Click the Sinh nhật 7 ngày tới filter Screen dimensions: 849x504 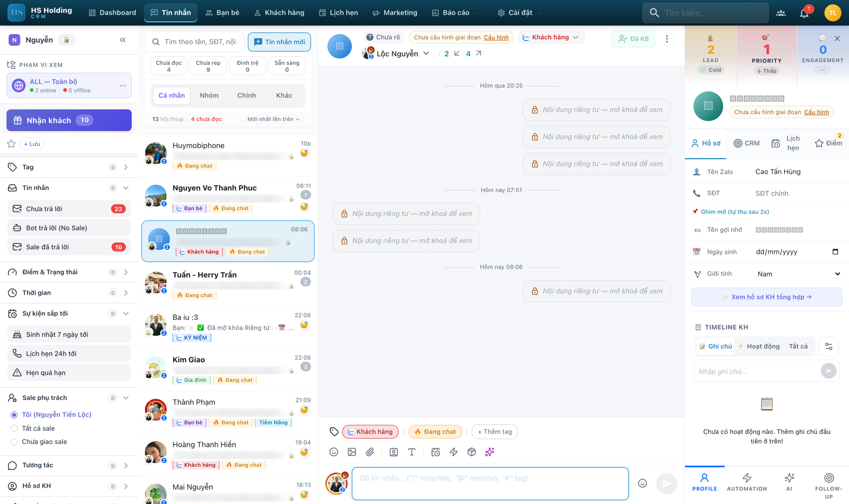pos(69,335)
